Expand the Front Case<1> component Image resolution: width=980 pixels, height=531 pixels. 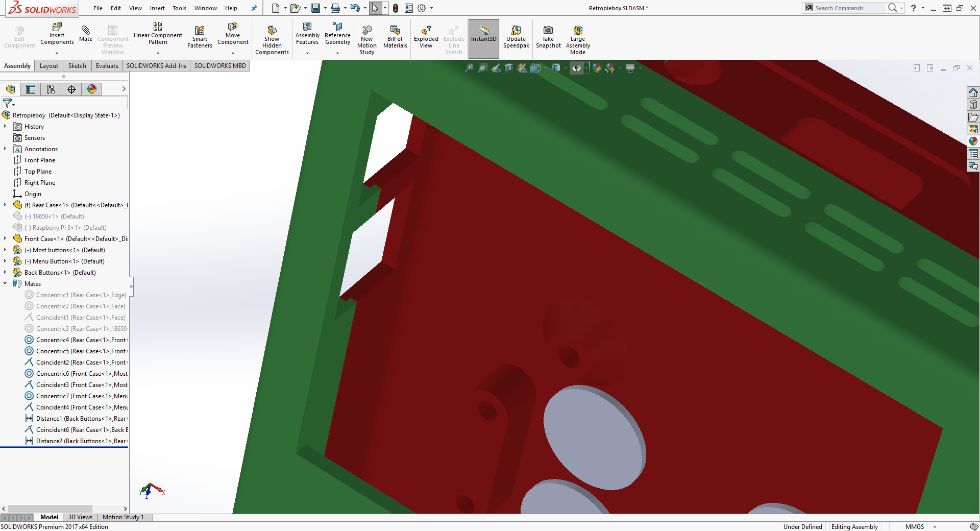[x=5, y=239]
